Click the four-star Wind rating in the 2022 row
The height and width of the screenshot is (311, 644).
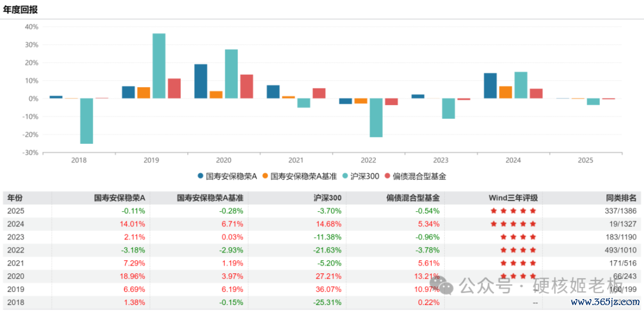tap(518, 250)
